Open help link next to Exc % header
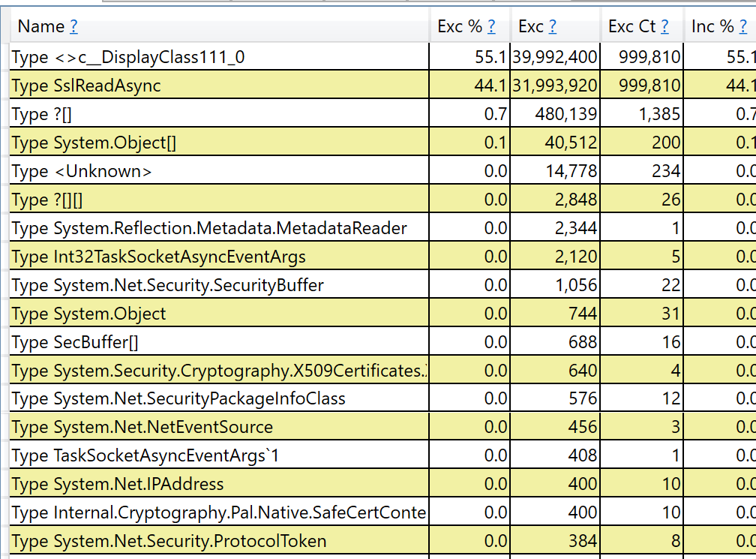 491,26
